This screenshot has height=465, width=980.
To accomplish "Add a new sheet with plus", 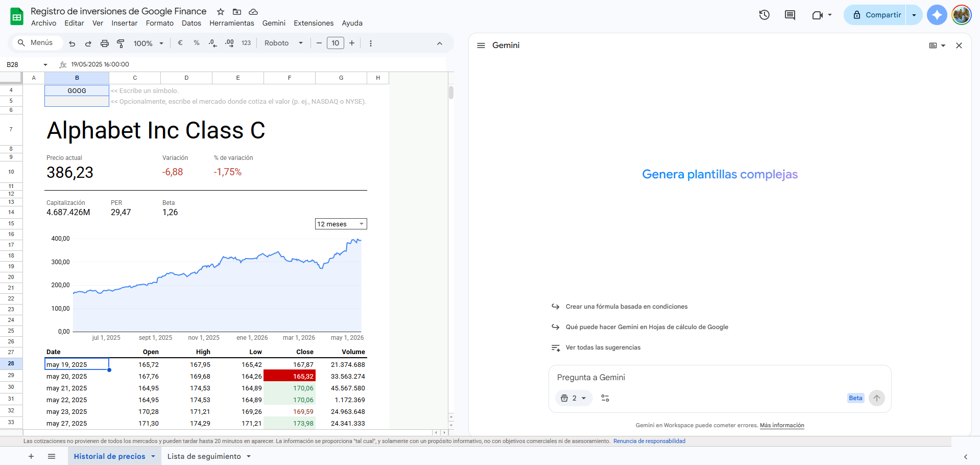I will 31,456.
